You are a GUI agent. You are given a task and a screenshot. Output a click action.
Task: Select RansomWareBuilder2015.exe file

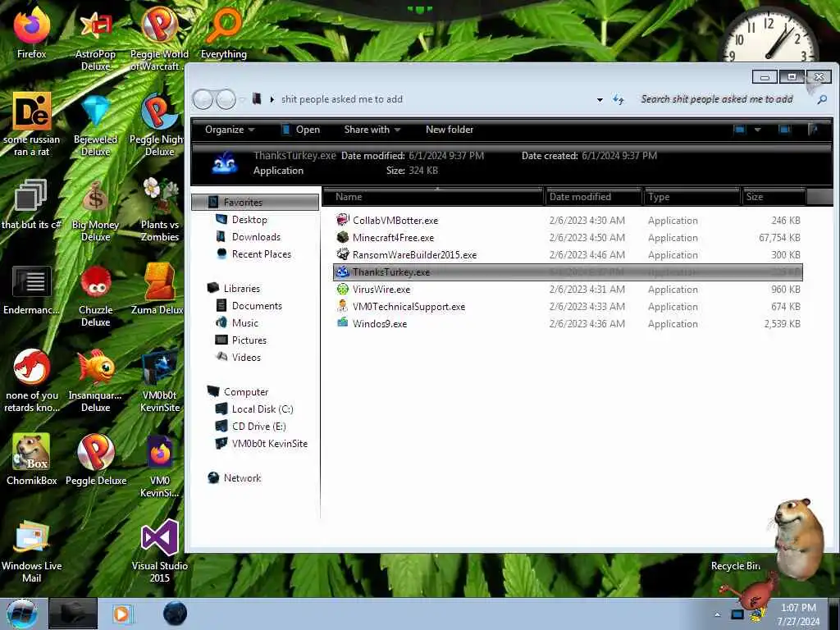coord(568,254)
